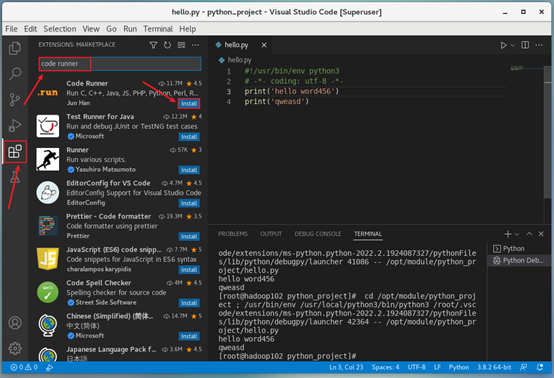This screenshot has height=378, width=554.
Task: Open the Source Control view
Action: pos(15,100)
